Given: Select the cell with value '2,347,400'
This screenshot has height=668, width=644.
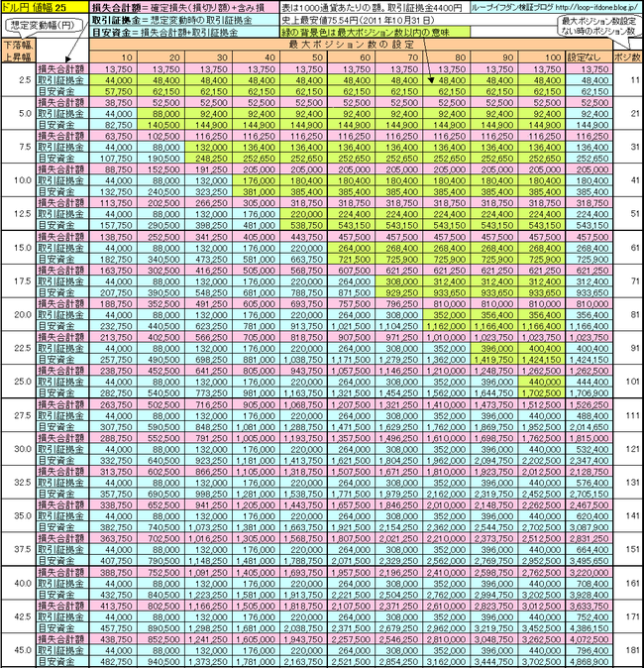Looking at the screenshot, I should (x=590, y=461).
